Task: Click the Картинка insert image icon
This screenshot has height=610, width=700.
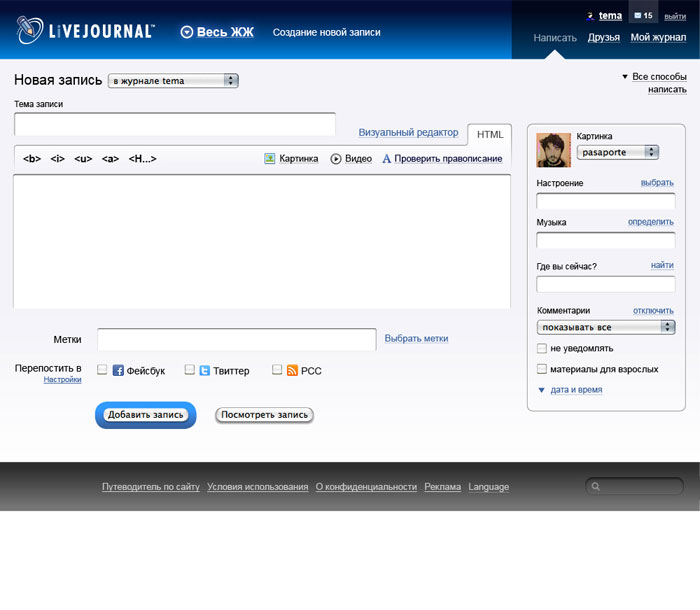Action: click(269, 158)
